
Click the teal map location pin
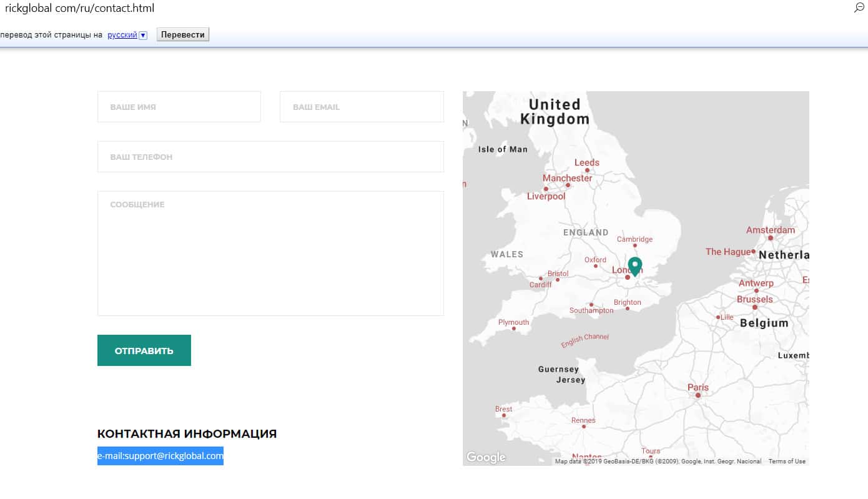click(634, 265)
